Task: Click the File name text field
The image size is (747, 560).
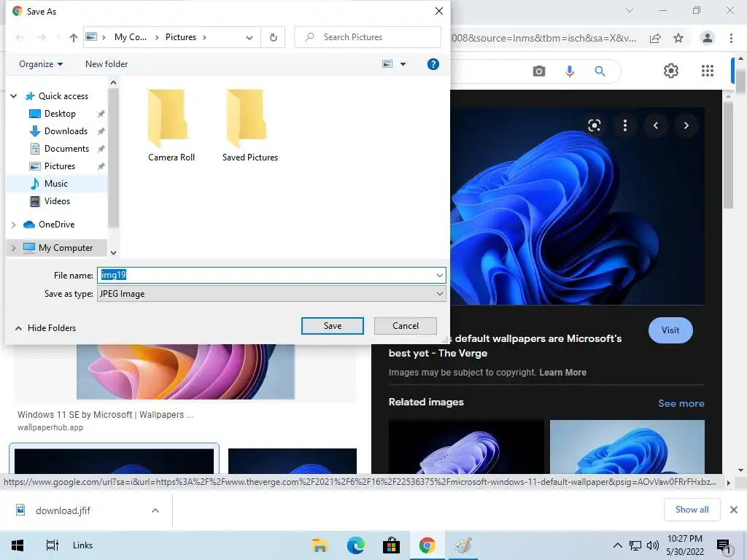Action: 271,275
